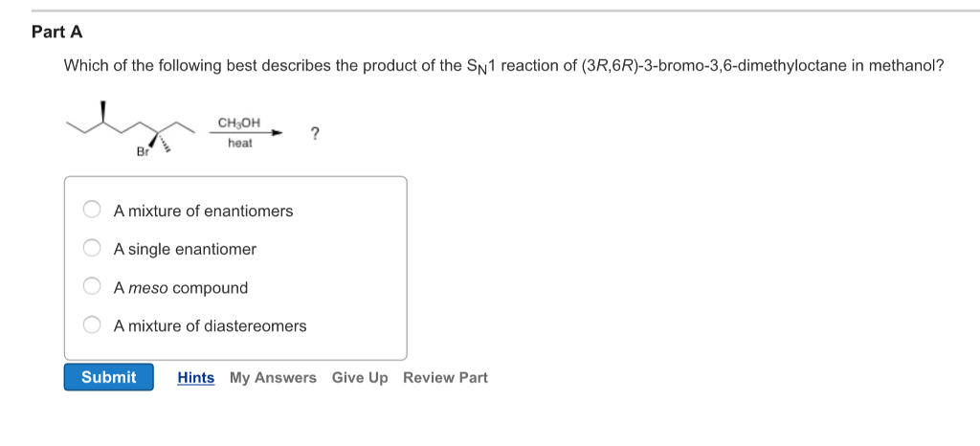980x446 pixels.
Task: Click the Give Up link
Action: tap(360, 378)
